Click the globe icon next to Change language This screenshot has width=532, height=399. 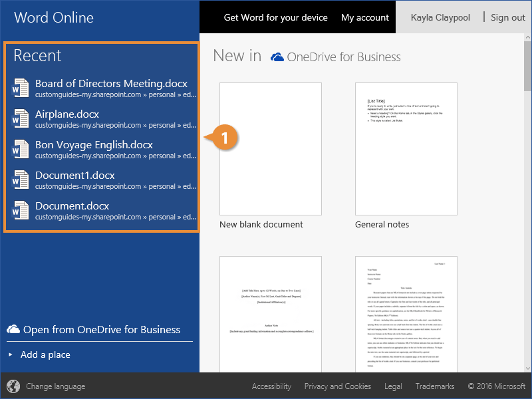[13, 386]
